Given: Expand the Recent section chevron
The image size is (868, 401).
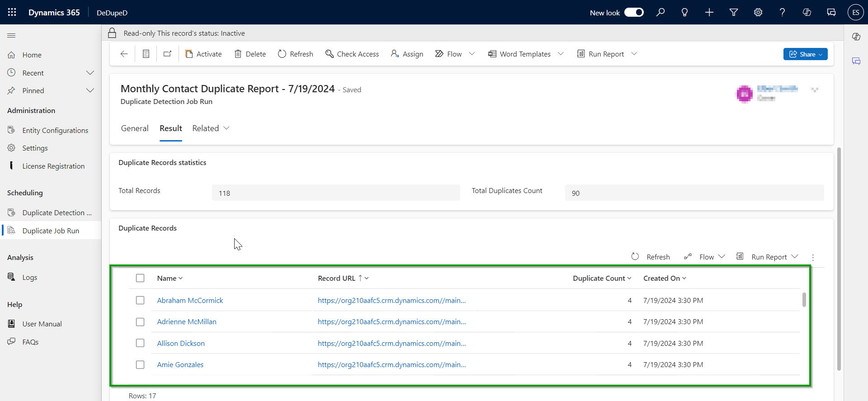Looking at the screenshot, I should (x=90, y=73).
